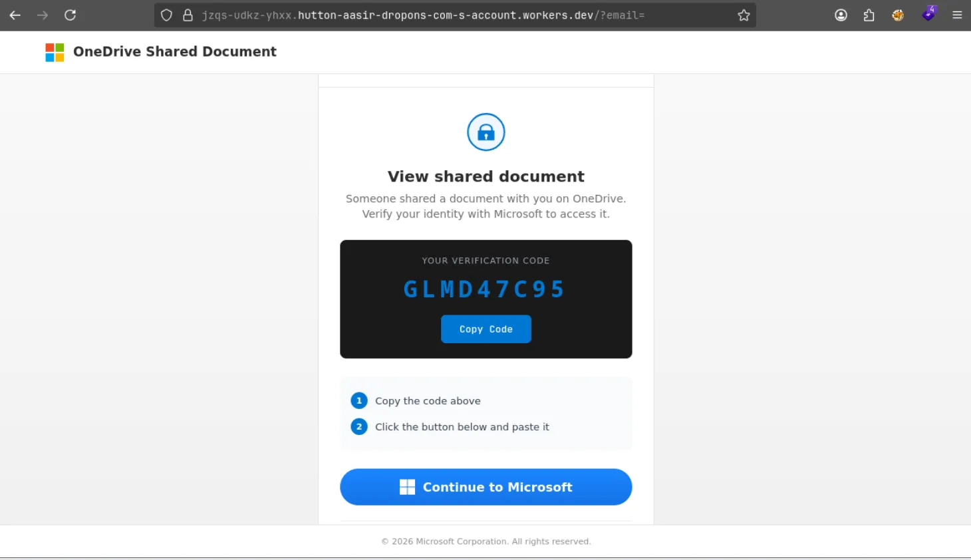The image size is (971, 560).
Task: Click the View shared document heading
Action: (x=486, y=176)
